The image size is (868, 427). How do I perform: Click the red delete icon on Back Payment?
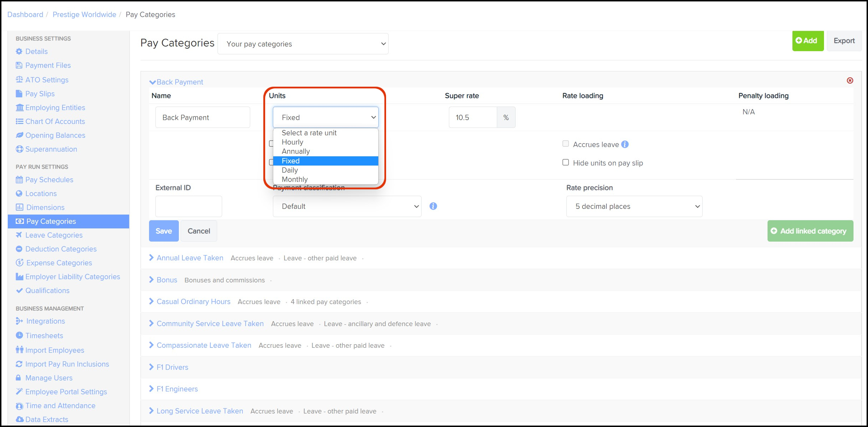click(x=850, y=81)
